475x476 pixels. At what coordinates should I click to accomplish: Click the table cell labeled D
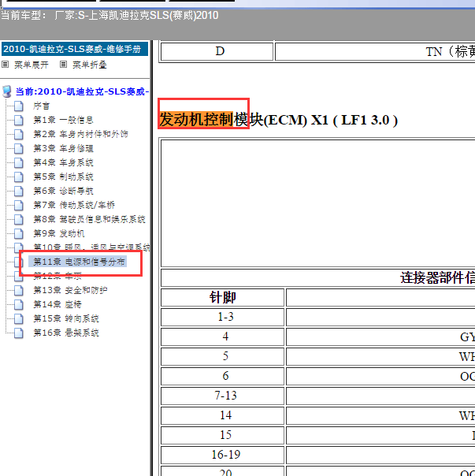[217, 51]
